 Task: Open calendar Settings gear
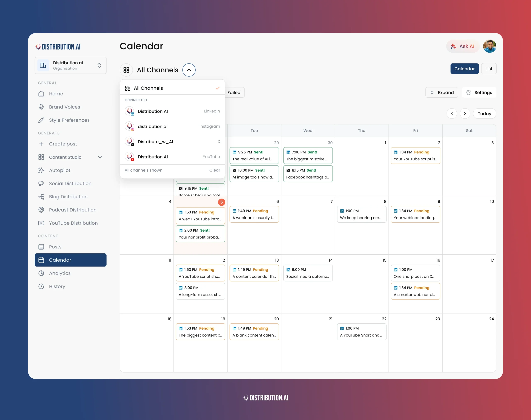tap(479, 93)
